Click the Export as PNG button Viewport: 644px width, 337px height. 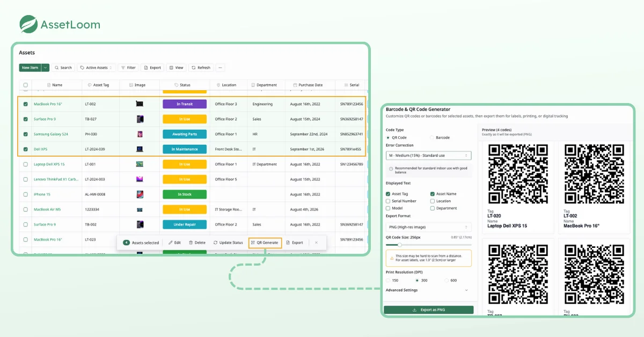(x=428, y=310)
